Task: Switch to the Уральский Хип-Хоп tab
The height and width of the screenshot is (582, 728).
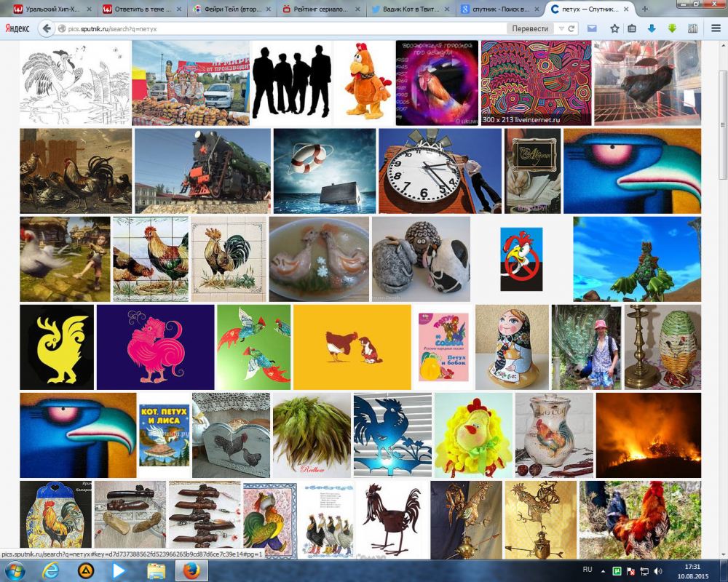Action: tap(51, 9)
